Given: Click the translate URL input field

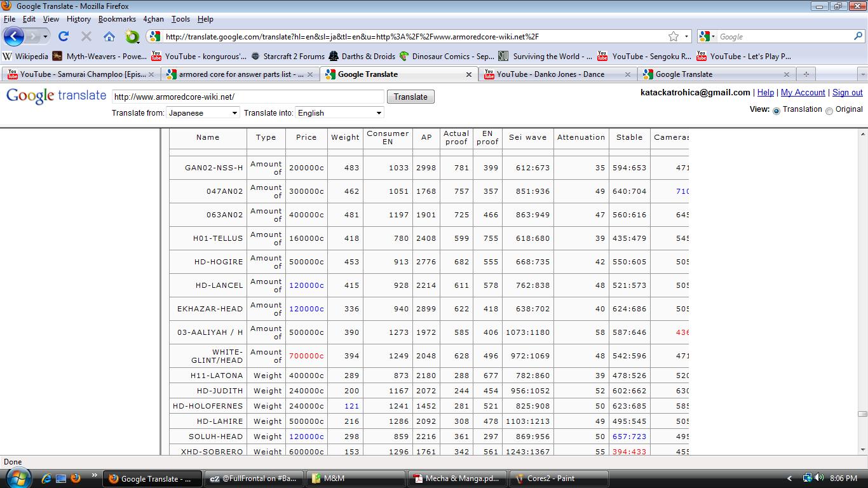Looking at the screenshot, I should tap(248, 97).
